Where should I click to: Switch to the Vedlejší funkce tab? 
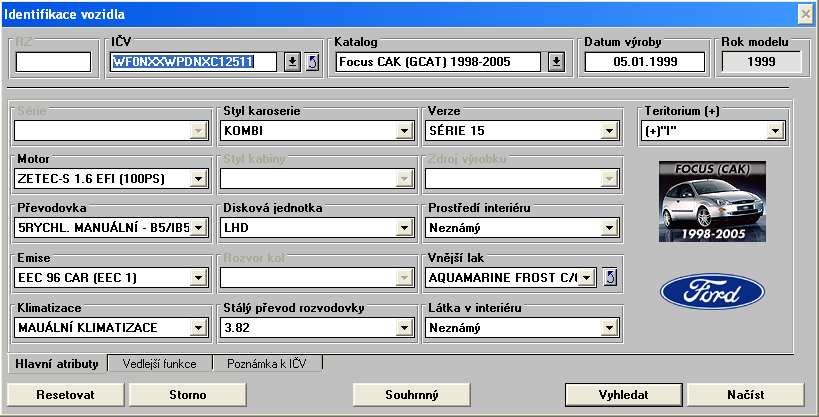point(159,364)
